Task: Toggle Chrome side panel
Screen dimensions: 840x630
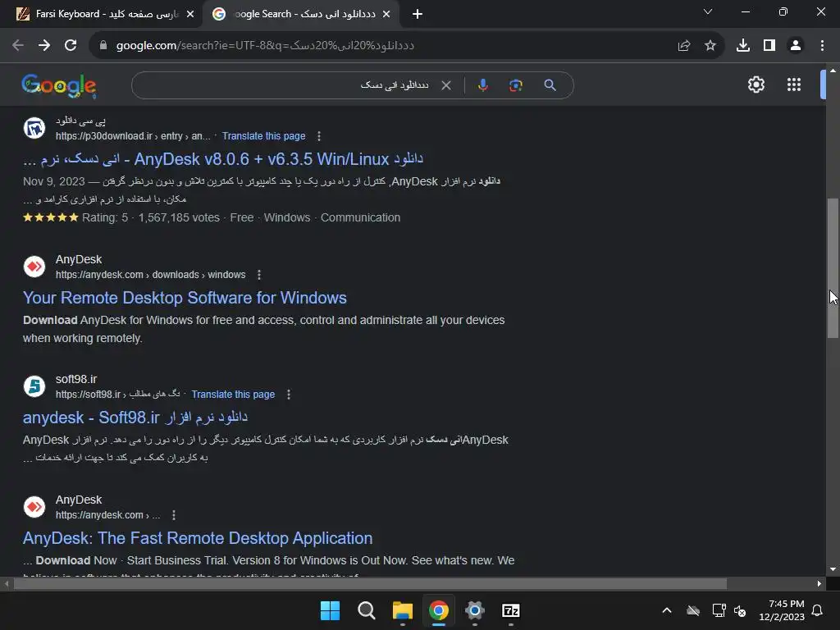Action: [769, 46]
